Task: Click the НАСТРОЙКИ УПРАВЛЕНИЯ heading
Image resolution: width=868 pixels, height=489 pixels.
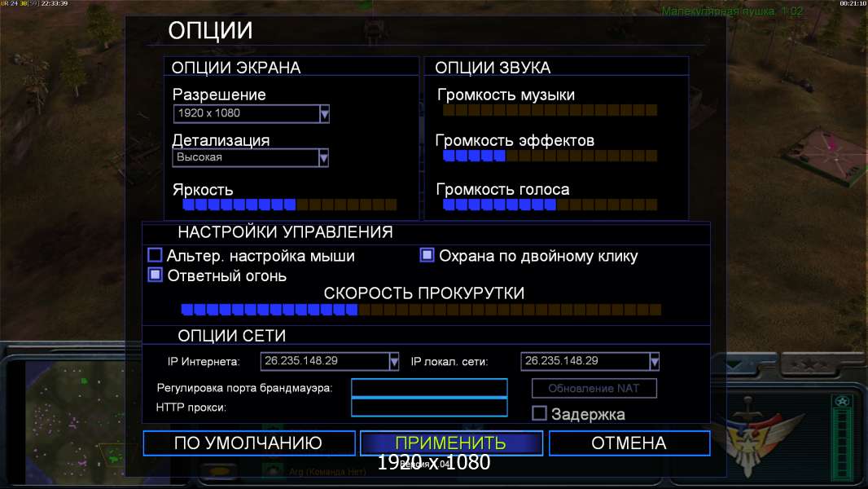Action: (286, 232)
